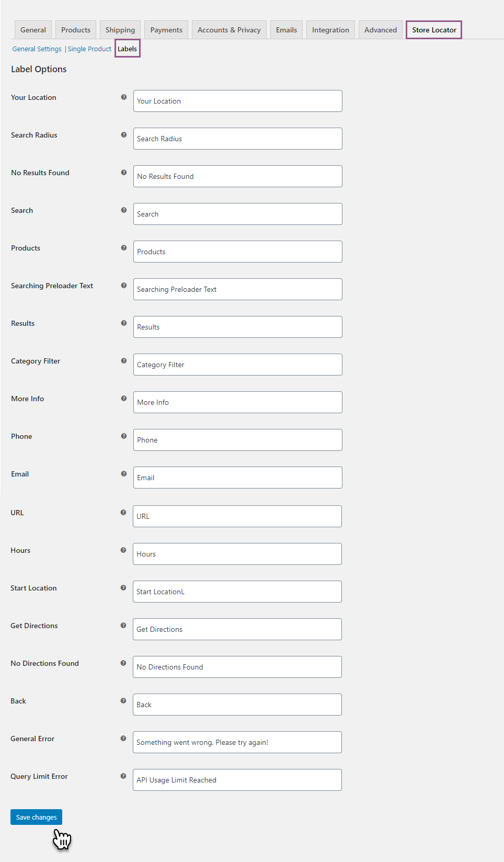Switch to the Accounts & Privacy tab
Image resolution: width=504 pixels, height=862 pixels.
pos(229,30)
